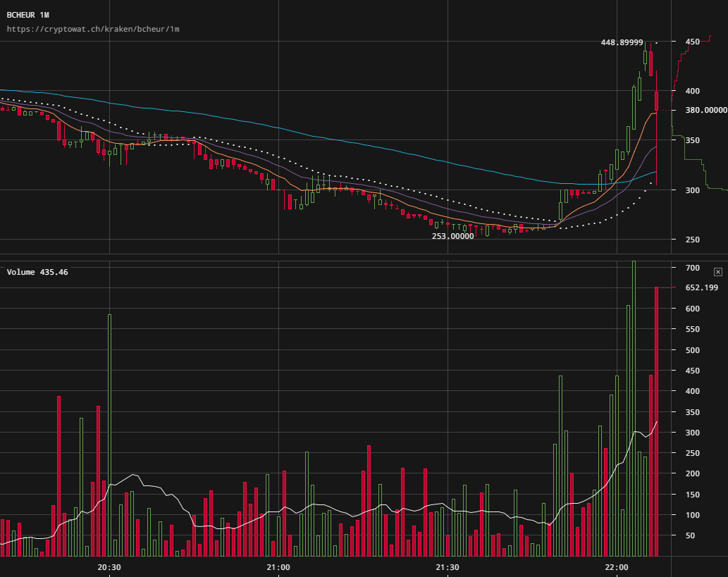Click the 350 price axis label
The height and width of the screenshot is (577, 728).
click(x=692, y=141)
